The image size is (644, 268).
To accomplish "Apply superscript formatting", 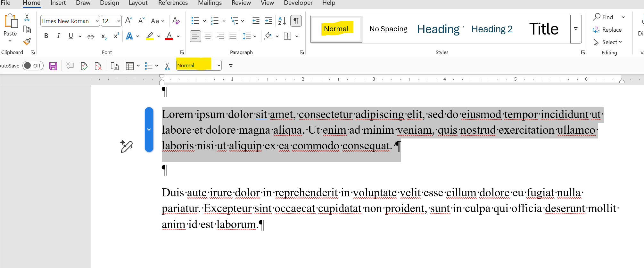I will click(116, 36).
